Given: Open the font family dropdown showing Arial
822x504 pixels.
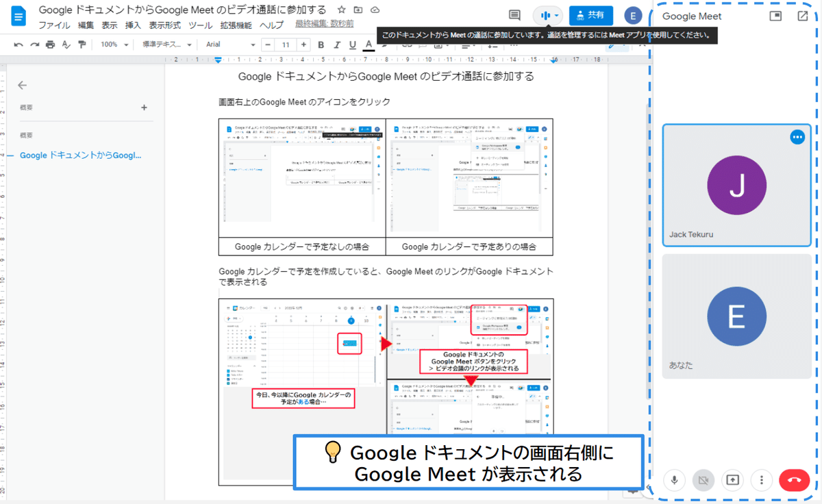Looking at the screenshot, I should tap(226, 45).
